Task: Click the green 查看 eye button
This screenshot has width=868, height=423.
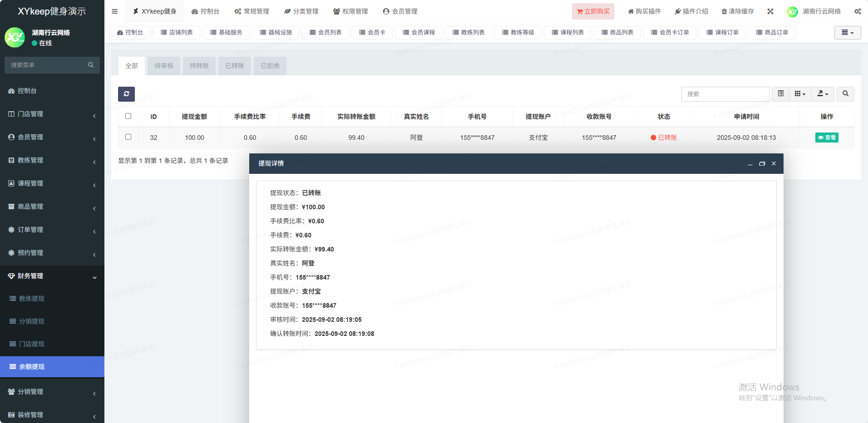Action: click(827, 138)
